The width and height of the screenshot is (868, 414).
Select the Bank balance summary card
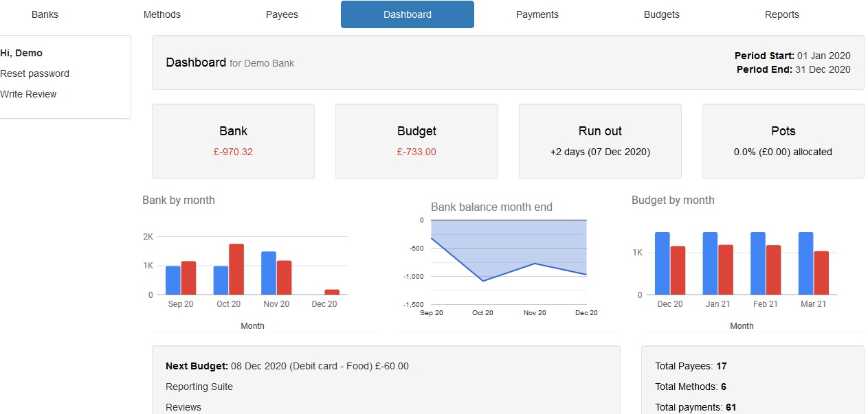point(233,141)
